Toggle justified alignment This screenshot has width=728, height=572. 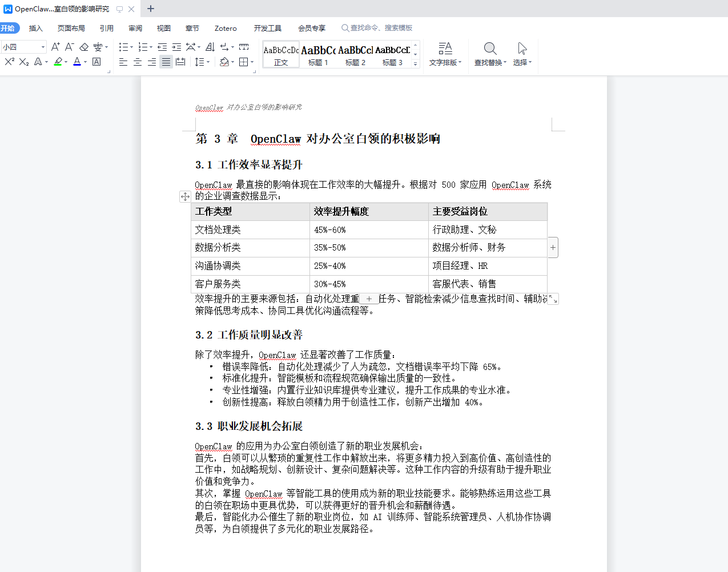pos(166,62)
